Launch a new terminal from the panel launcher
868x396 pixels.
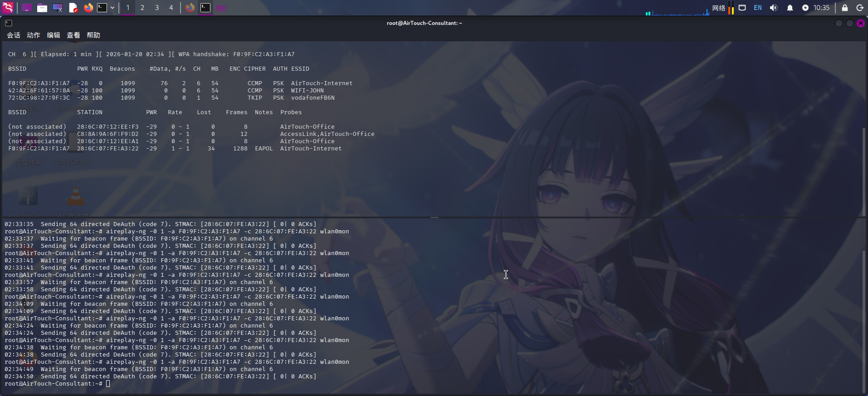pyautogui.click(x=102, y=8)
